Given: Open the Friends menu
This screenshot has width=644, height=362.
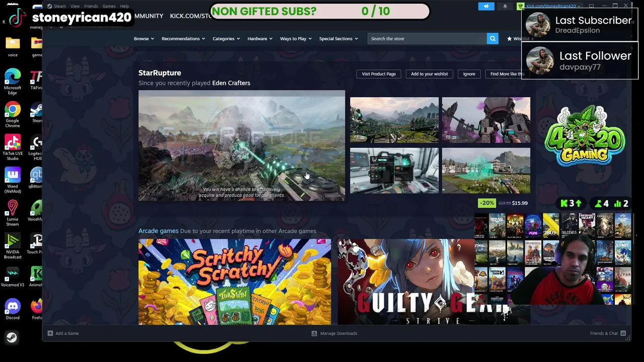Looking at the screenshot, I should point(91,6).
